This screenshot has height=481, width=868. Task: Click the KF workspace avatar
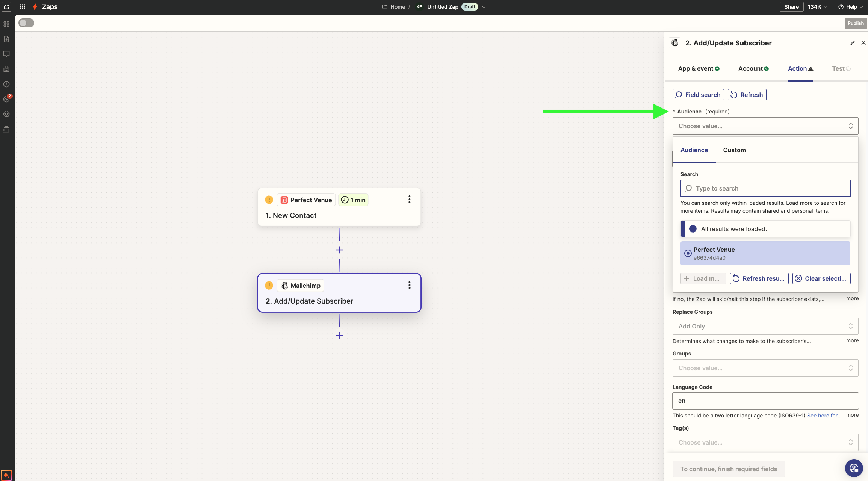(419, 7)
